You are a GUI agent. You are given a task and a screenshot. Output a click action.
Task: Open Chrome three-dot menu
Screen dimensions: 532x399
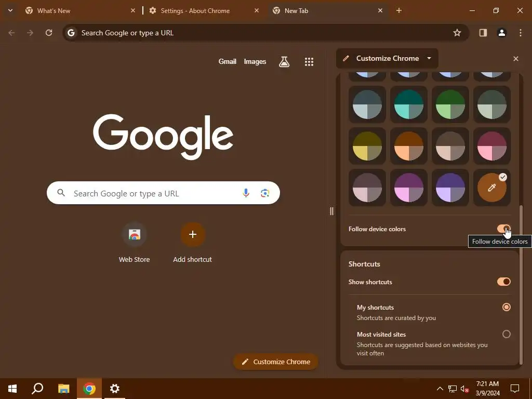(x=521, y=33)
